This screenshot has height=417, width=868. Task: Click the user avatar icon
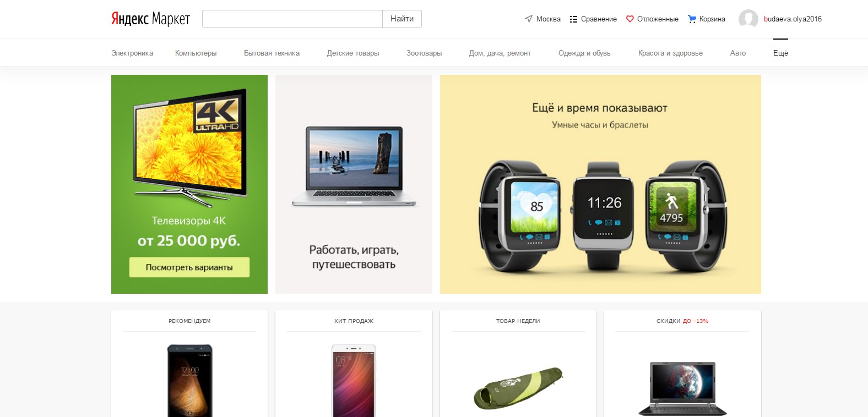(x=748, y=19)
